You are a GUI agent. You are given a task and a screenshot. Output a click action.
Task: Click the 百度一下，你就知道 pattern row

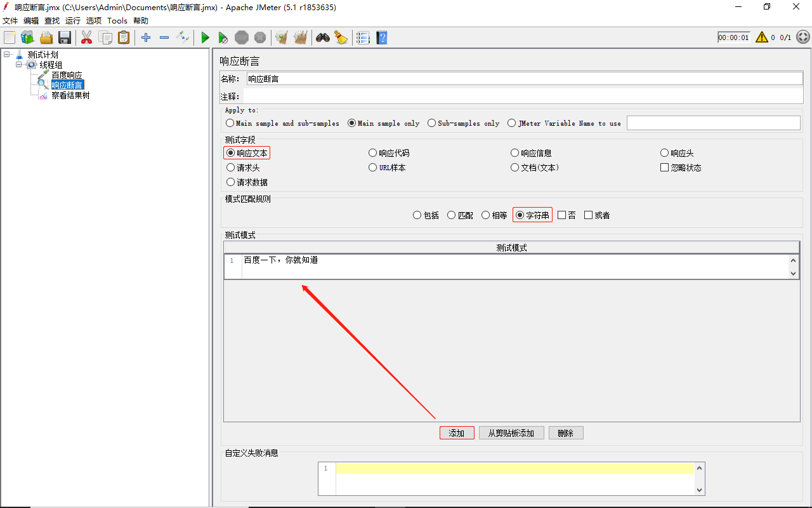click(x=511, y=266)
